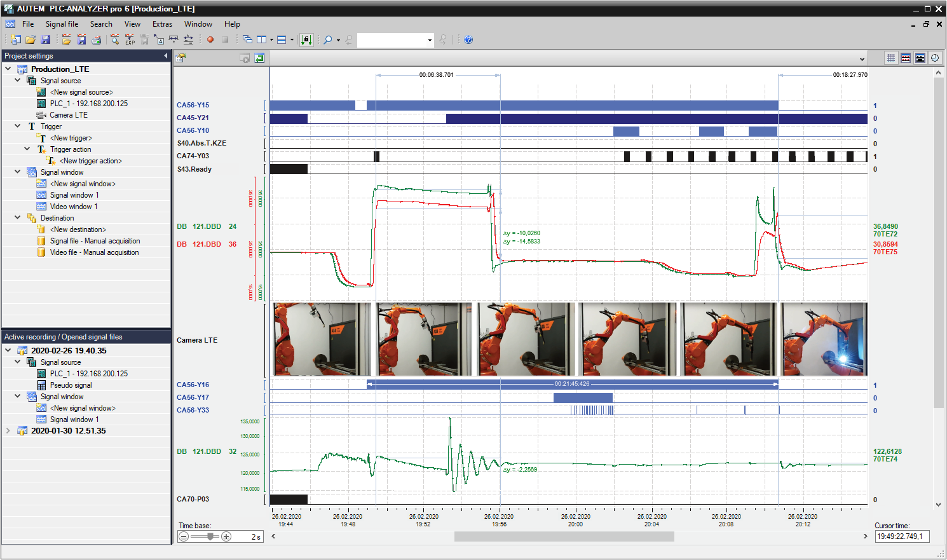The image size is (947, 560).
Task: Click the cascade windows icon
Action: coord(247,39)
